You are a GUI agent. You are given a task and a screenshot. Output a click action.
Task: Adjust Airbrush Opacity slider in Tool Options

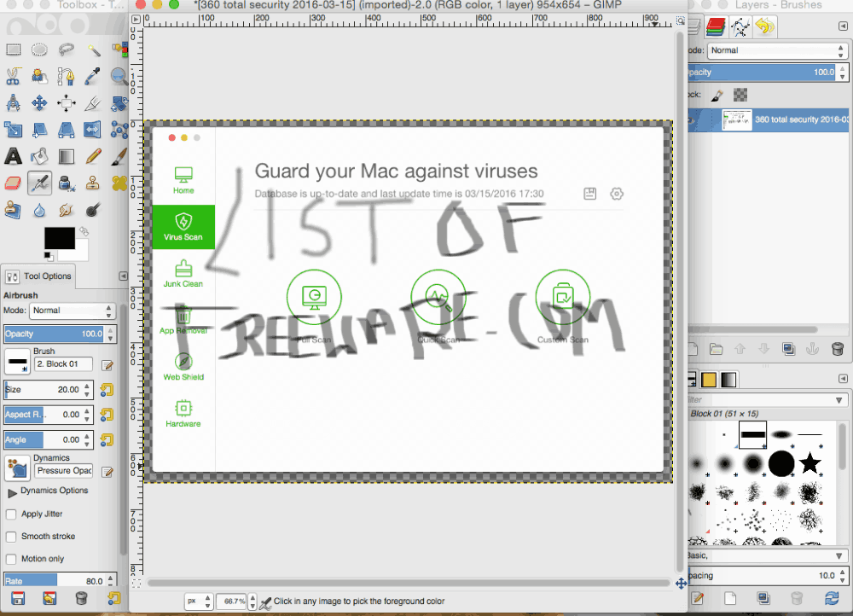tap(55, 334)
